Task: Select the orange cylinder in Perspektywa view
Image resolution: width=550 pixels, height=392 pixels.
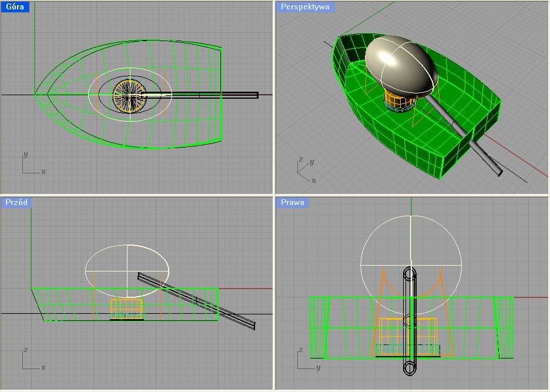Action: [x=400, y=99]
